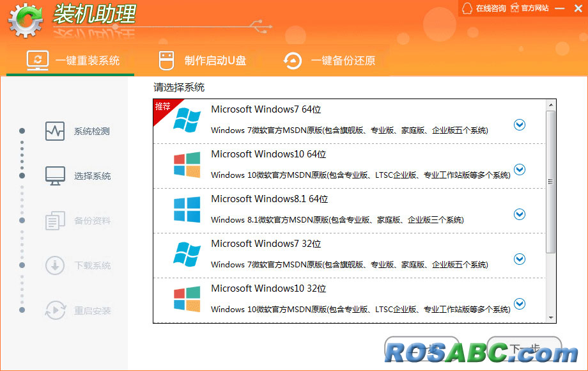Select Microsoft Windows8.1 64位
Screen dimensions: 588x371
pyautogui.click(x=269, y=199)
